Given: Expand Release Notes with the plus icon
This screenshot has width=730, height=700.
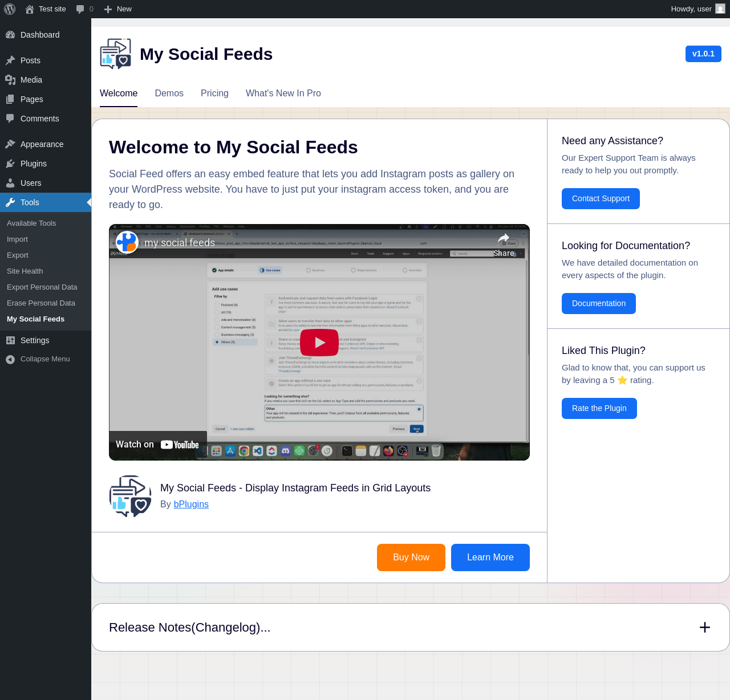Looking at the screenshot, I should (705, 628).
